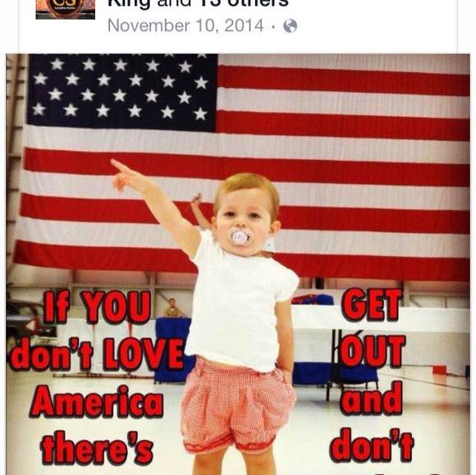
Task: Click the red "and" meme text
Action: pos(372,398)
